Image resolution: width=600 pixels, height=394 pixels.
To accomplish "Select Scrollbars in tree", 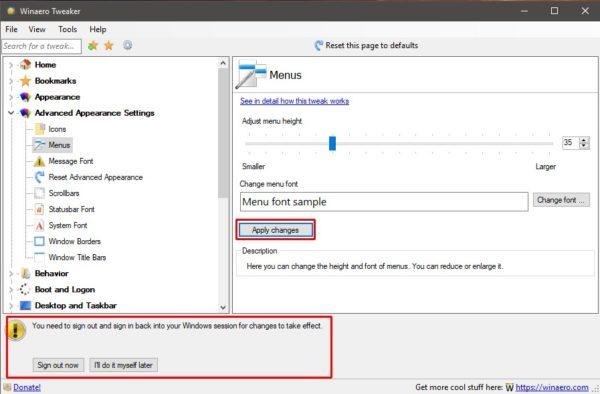I will click(64, 193).
